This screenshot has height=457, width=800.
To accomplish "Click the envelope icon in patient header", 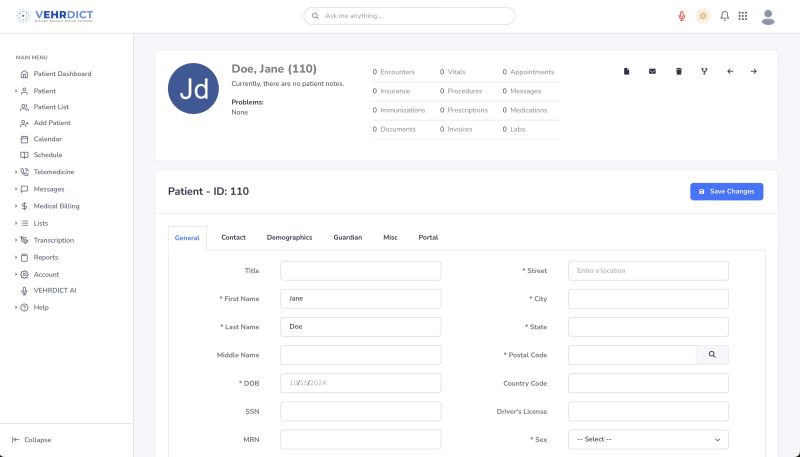I will pos(653,71).
